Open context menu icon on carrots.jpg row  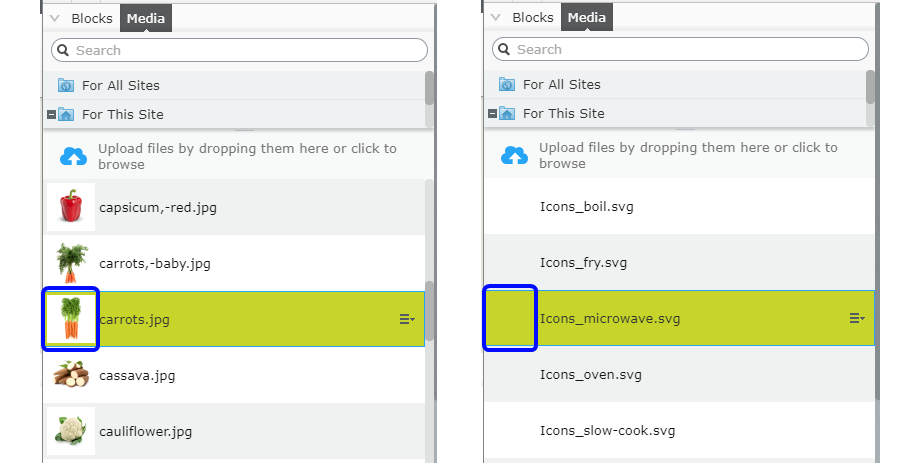pyautogui.click(x=407, y=319)
